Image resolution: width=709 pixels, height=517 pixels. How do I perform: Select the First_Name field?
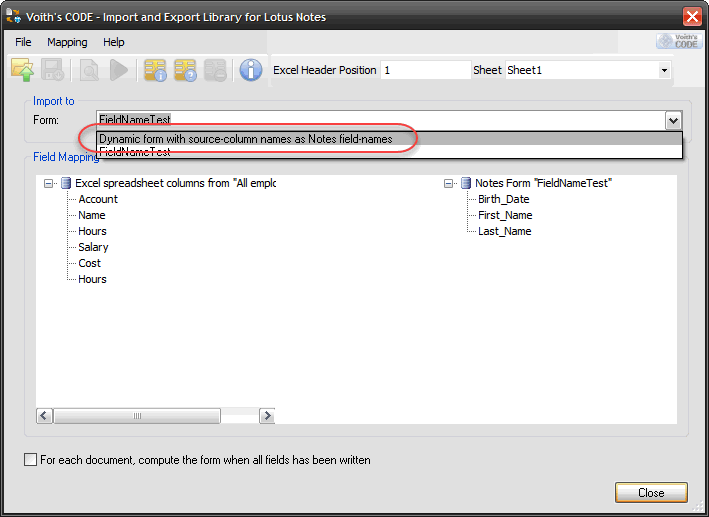pyautogui.click(x=505, y=215)
